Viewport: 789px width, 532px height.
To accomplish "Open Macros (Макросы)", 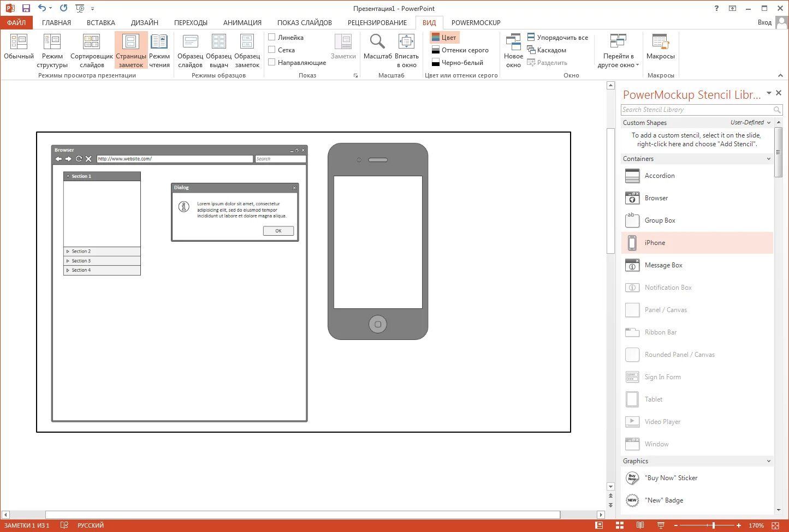I will pos(660,47).
